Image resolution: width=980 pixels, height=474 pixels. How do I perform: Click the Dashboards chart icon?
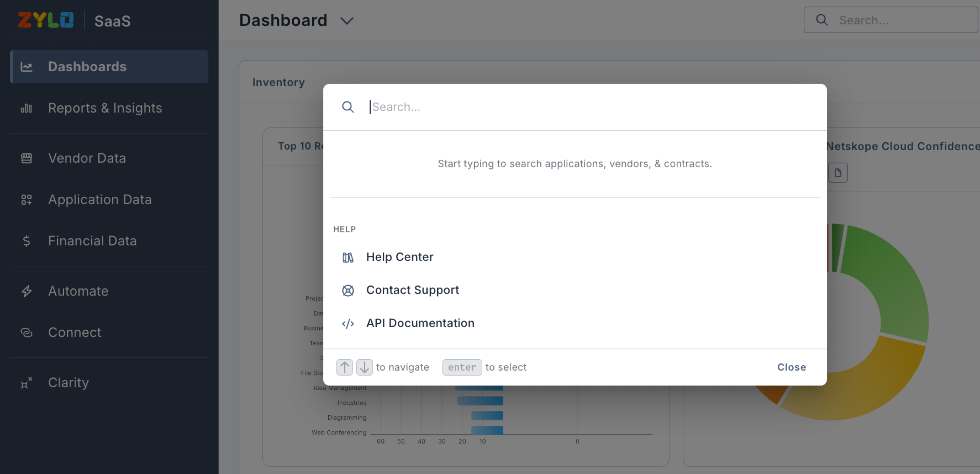(x=26, y=67)
